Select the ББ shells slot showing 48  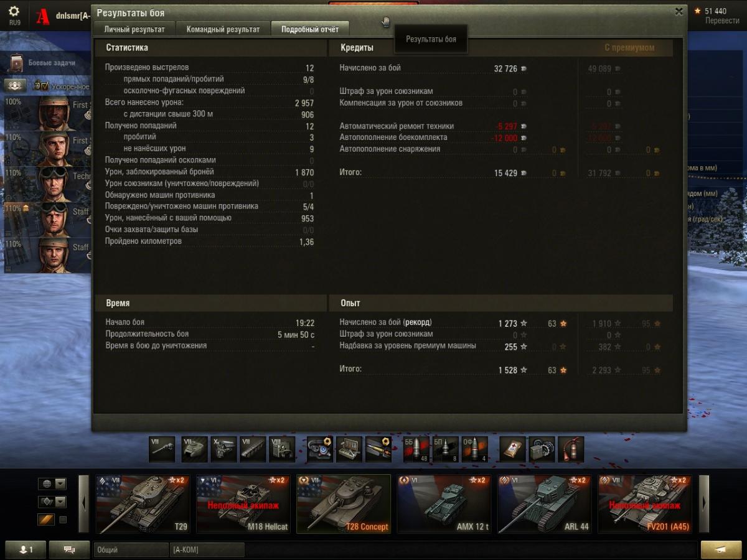416,449
